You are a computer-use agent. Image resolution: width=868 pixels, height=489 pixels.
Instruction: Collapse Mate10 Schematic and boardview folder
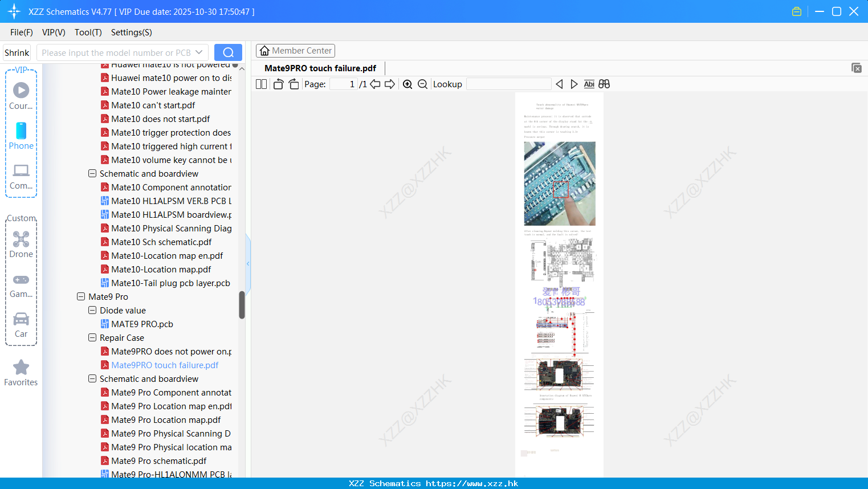(92, 173)
